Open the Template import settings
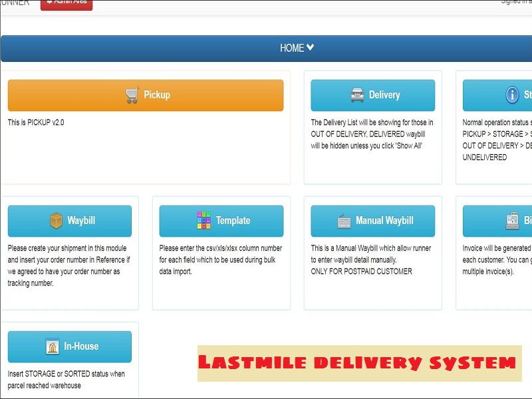 (221, 221)
